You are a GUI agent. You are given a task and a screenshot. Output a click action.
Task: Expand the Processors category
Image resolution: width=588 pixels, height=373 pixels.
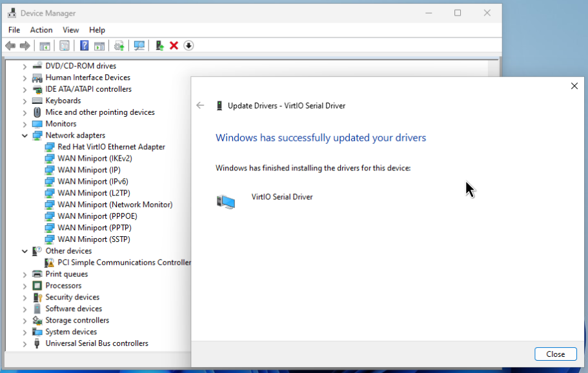[x=25, y=286]
